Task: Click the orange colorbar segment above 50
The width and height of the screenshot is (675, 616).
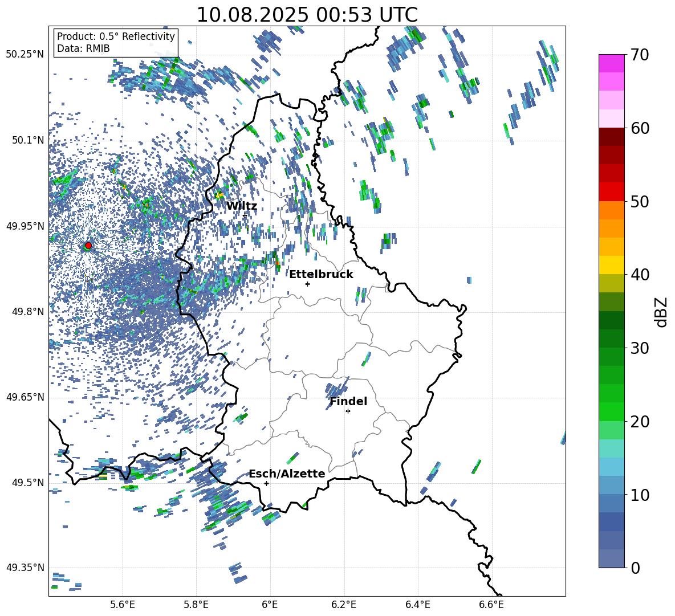Action: pos(611,210)
